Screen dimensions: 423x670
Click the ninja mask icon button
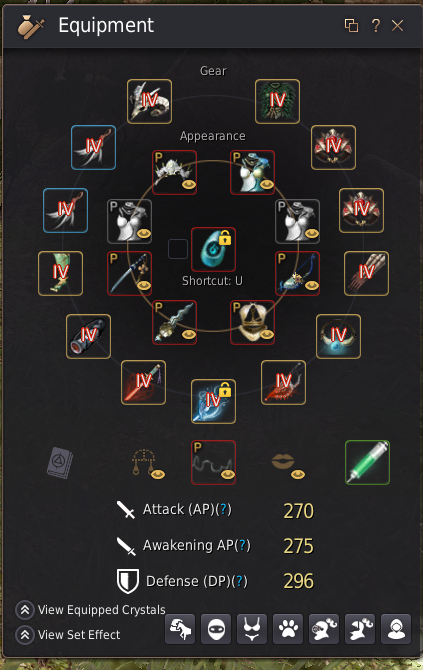pyautogui.click(x=216, y=629)
